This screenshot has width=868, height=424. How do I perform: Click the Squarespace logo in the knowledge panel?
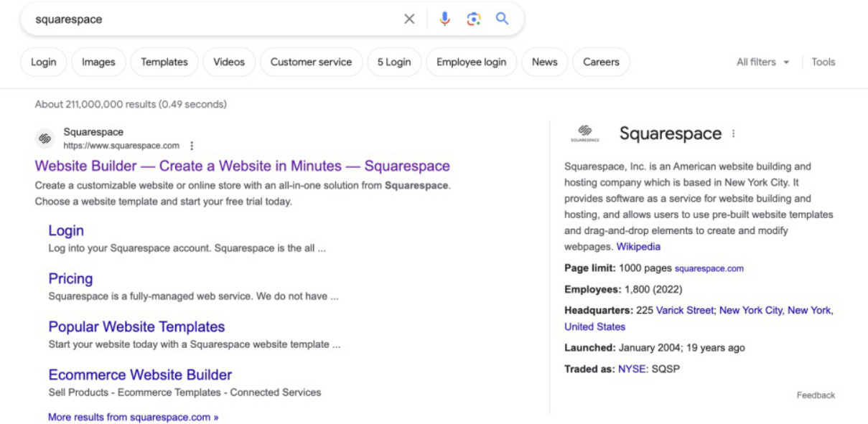pyautogui.click(x=585, y=133)
